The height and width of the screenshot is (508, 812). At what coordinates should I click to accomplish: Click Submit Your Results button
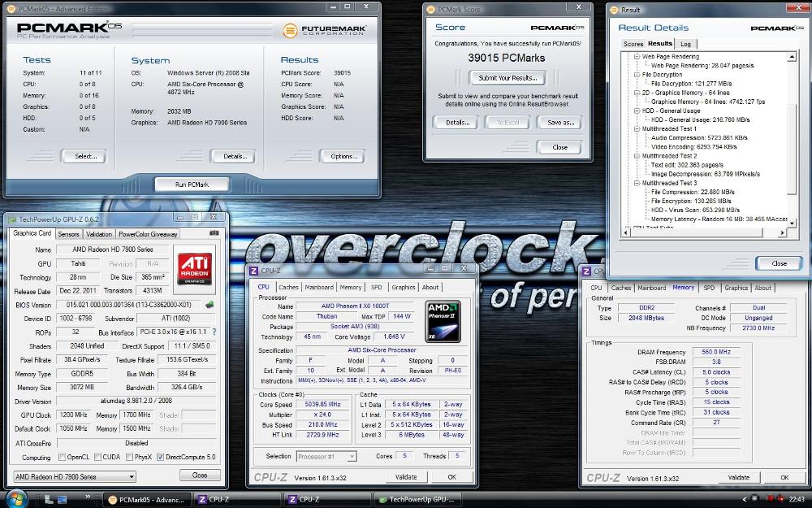click(x=508, y=78)
